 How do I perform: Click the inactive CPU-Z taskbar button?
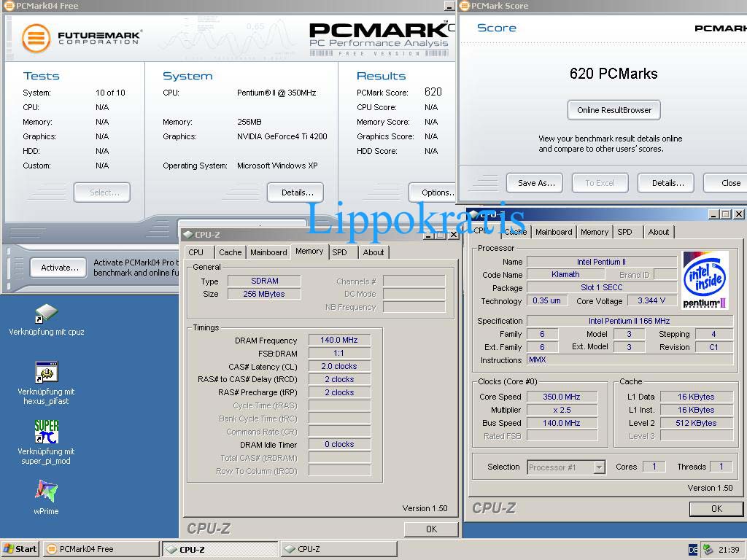tap(338, 549)
